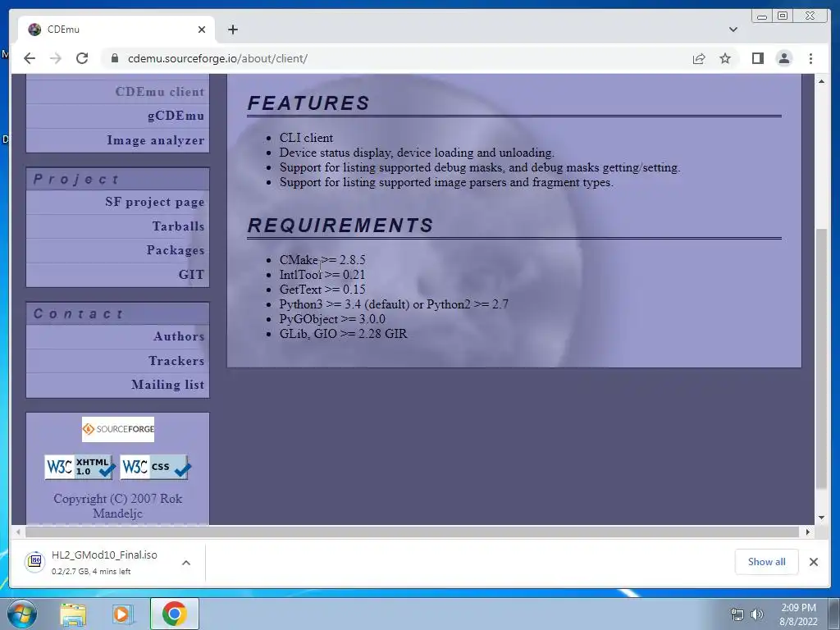
Task: Open the gCDEmu sidebar link
Action: click(176, 116)
